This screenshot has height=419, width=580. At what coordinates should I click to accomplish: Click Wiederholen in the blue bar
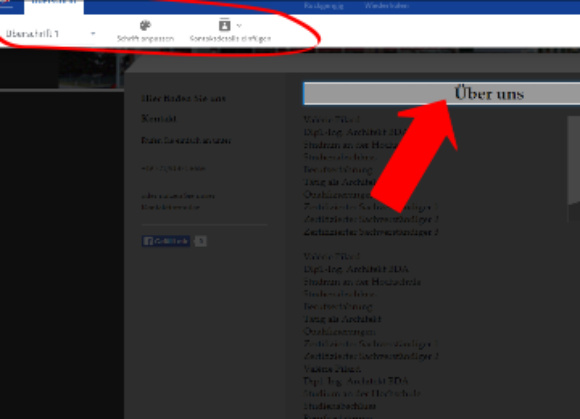[387, 6]
